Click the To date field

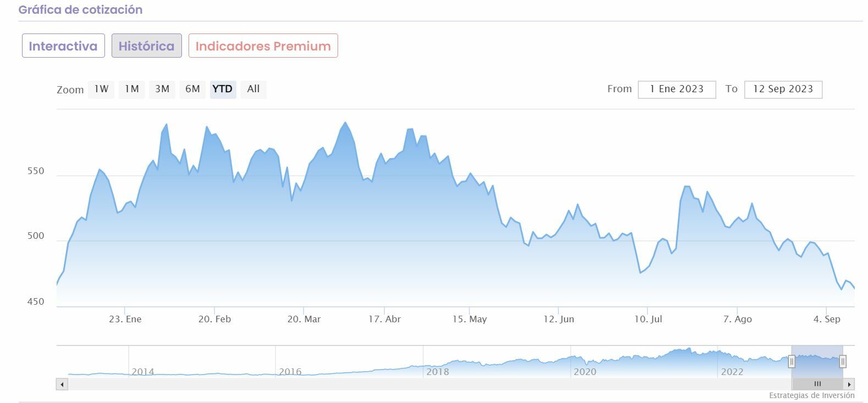click(x=783, y=89)
